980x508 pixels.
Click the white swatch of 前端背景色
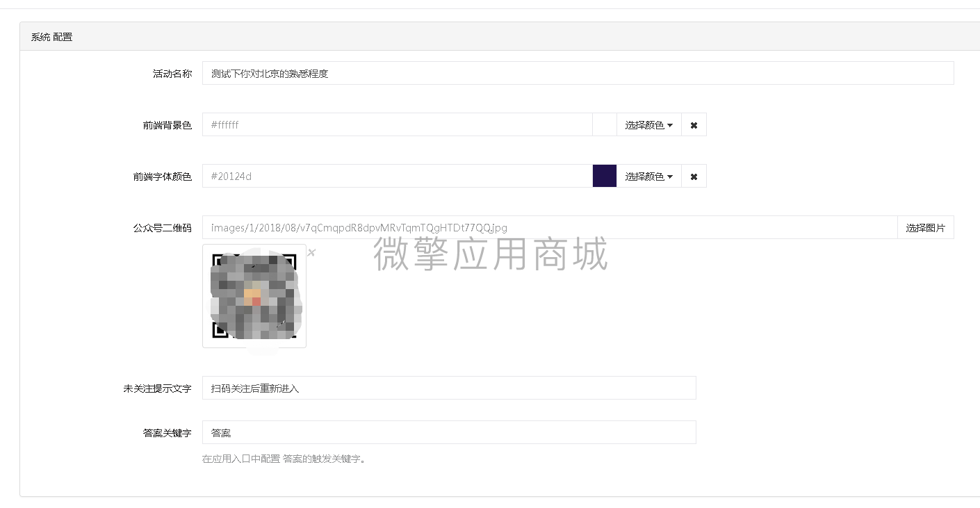(605, 125)
